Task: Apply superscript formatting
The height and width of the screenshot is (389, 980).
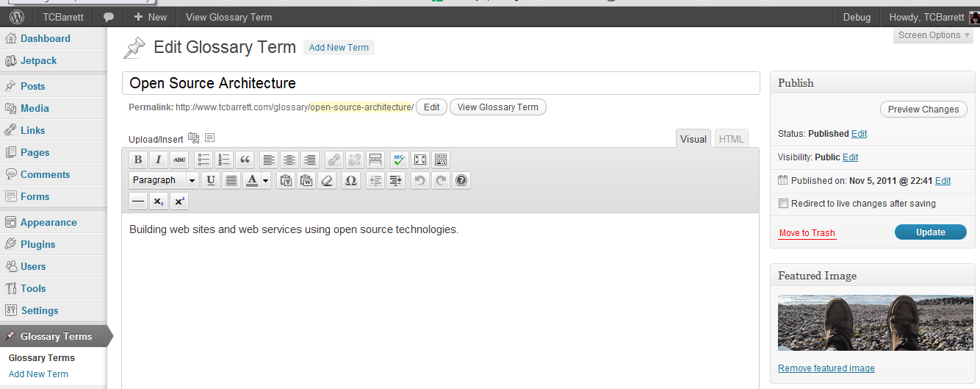Action: point(179,201)
